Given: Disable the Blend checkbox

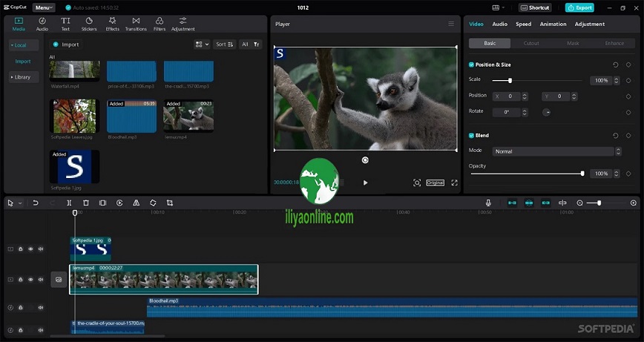Looking at the screenshot, I should click(x=472, y=136).
